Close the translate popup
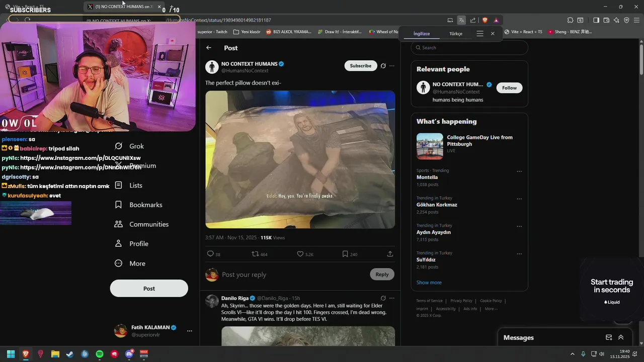The height and width of the screenshot is (362, 644). pos(493,34)
